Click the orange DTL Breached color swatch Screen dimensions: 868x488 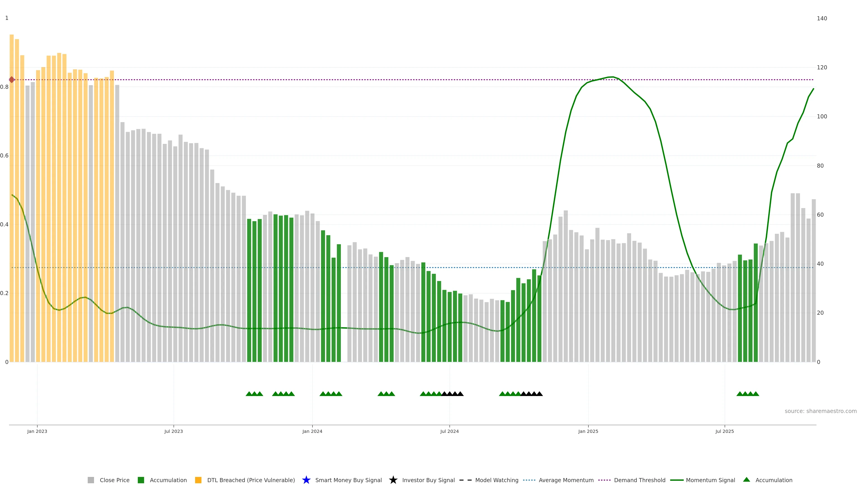coord(198,480)
